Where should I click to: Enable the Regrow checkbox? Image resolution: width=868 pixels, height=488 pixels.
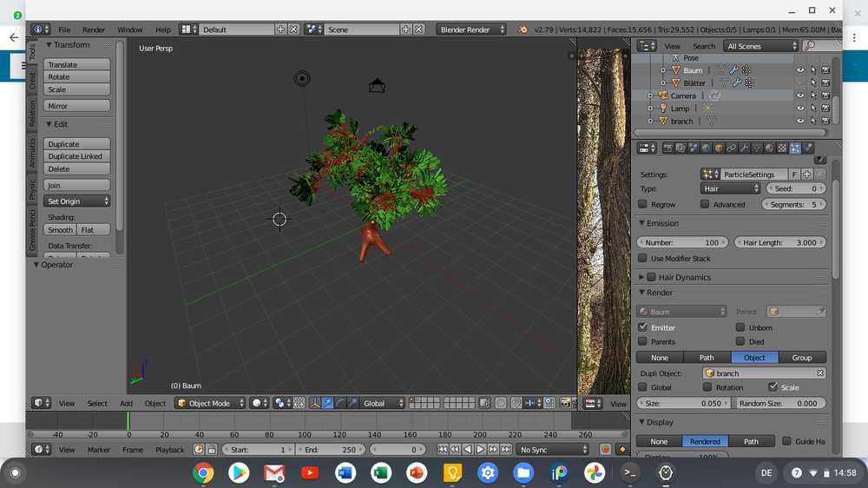pyautogui.click(x=642, y=204)
